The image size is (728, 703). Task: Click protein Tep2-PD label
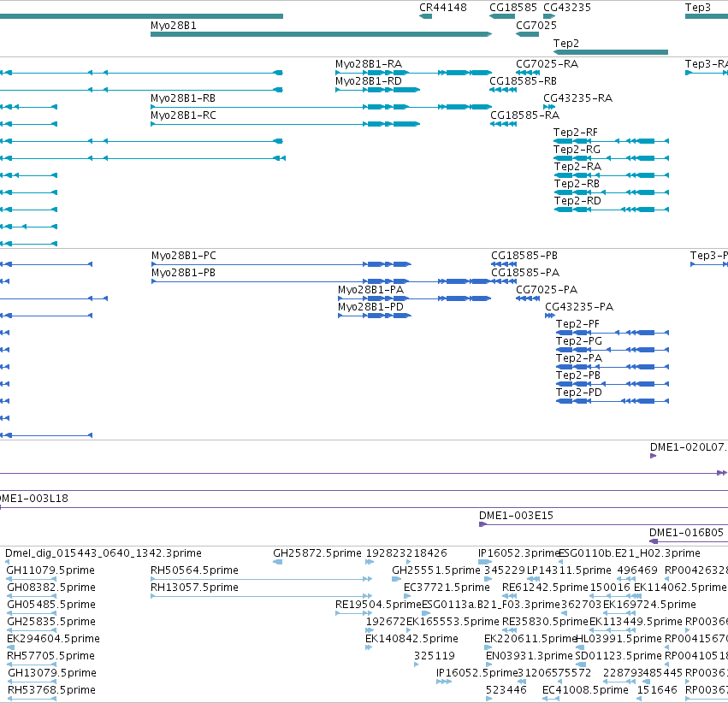click(x=579, y=393)
